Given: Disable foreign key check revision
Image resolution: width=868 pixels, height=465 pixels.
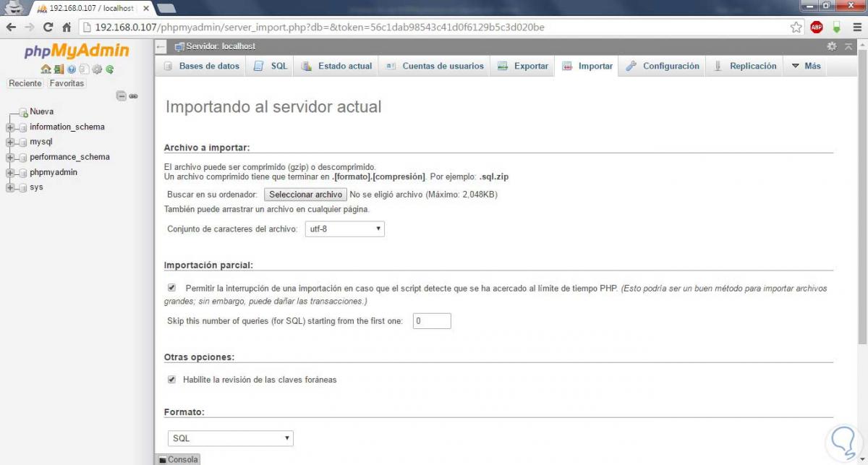Looking at the screenshot, I should pyautogui.click(x=171, y=378).
